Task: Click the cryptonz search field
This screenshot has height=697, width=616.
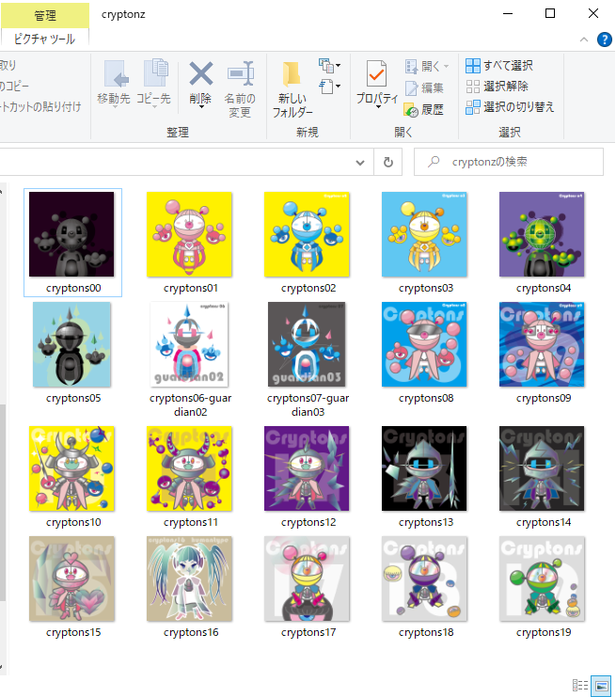Action: [x=509, y=162]
